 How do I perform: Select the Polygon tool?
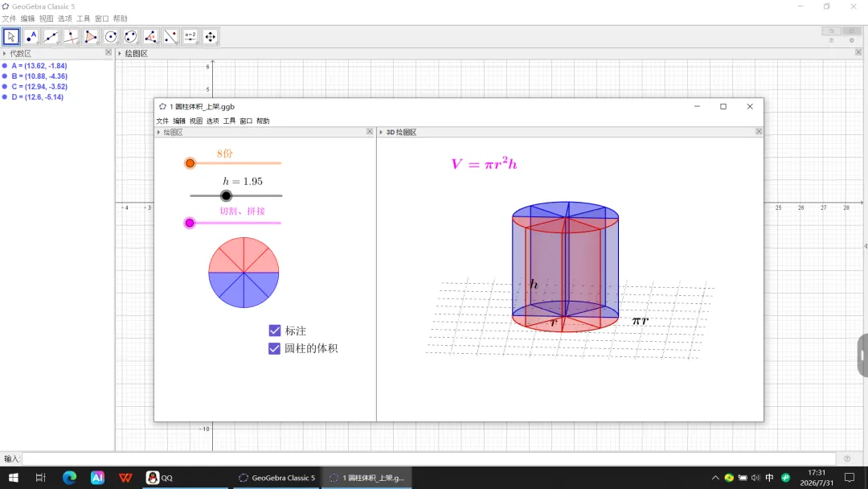tap(91, 36)
